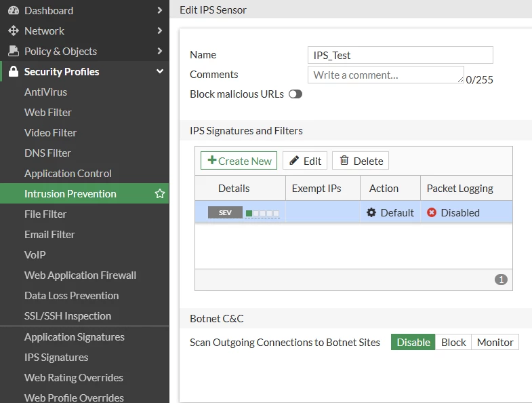The height and width of the screenshot is (403, 532).
Task: Click the Network cross-arrows icon
Action: (14, 31)
